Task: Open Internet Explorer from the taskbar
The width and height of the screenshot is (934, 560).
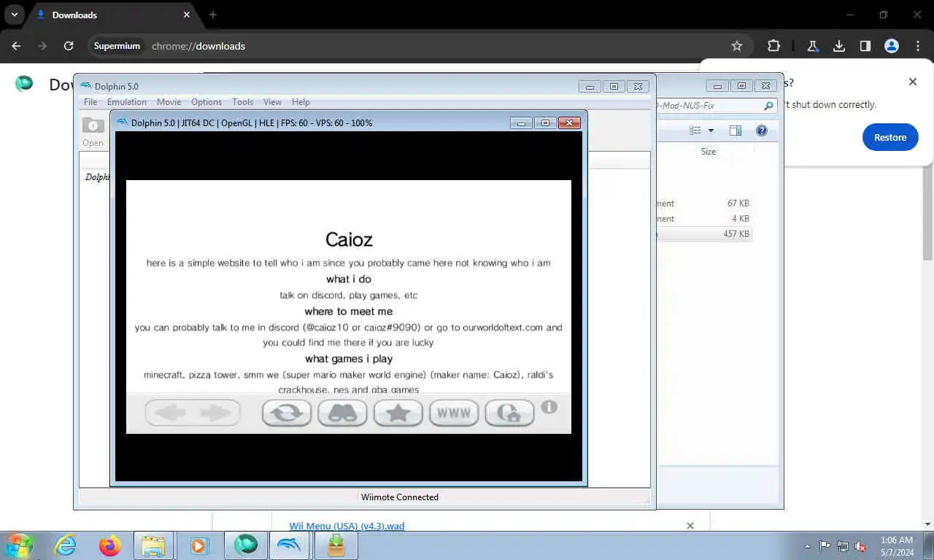Action: (x=66, y=545)
